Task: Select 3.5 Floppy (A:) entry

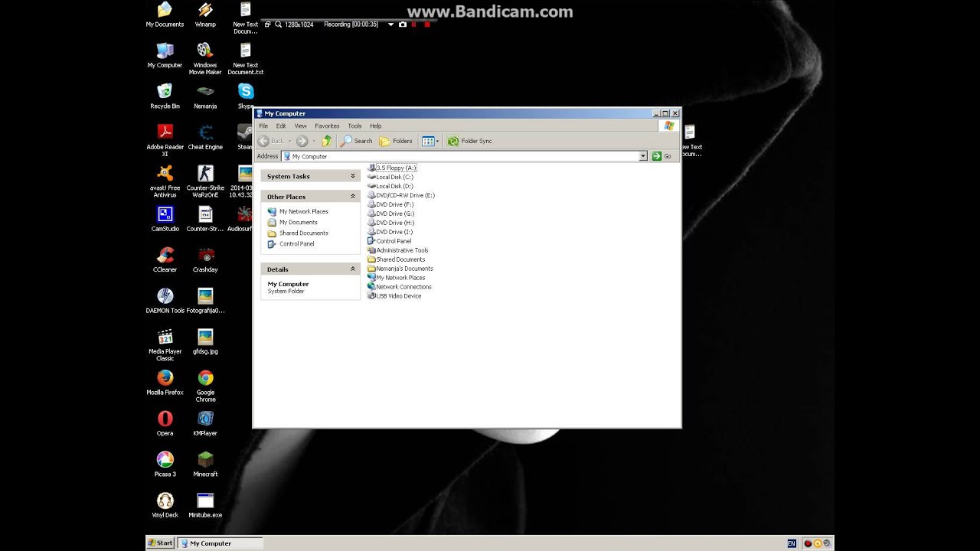Action: click(392, 168)
